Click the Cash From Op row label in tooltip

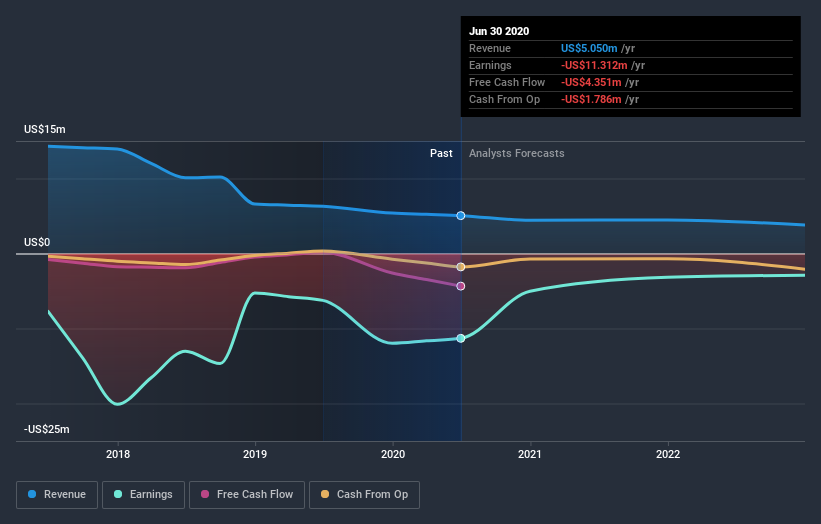click(x=504, y=99)
